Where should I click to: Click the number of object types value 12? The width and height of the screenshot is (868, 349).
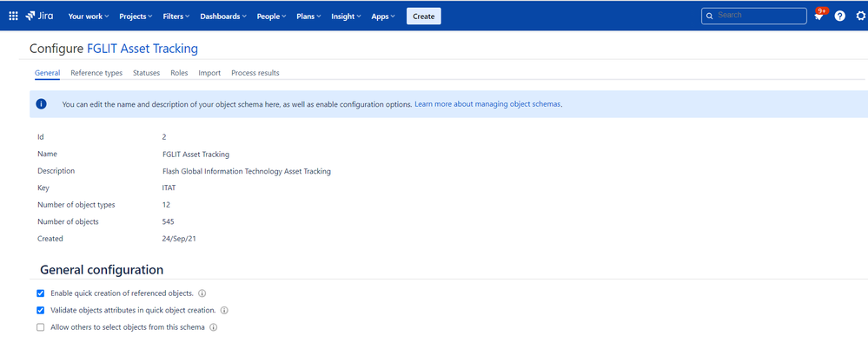(x=166, y=205)
